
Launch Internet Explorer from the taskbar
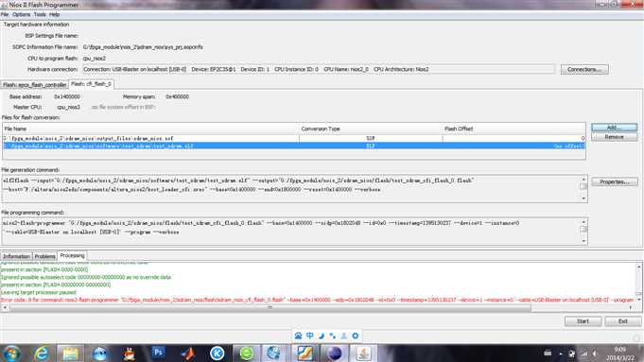pyautogui.click(x=41, y=353)
